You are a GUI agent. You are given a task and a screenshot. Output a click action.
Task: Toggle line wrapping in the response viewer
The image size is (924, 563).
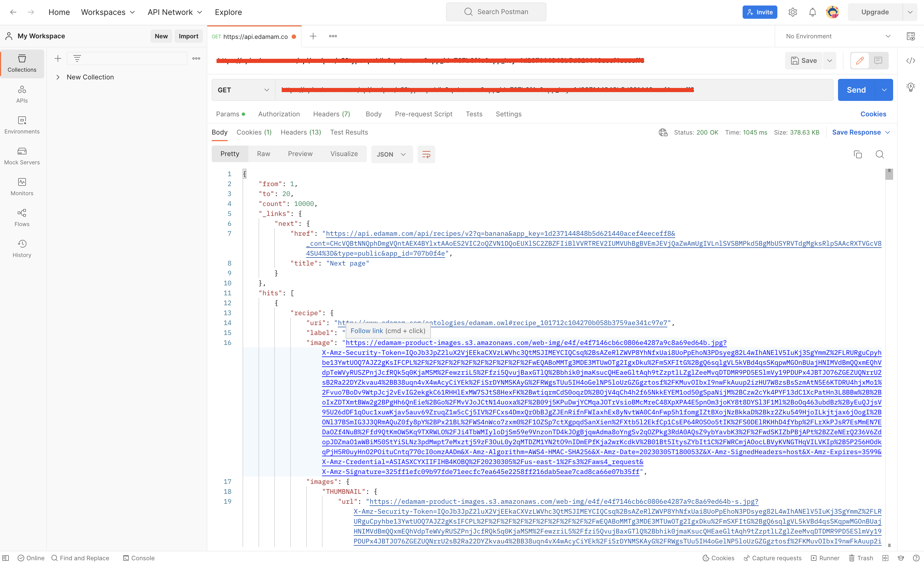[426, 154]
